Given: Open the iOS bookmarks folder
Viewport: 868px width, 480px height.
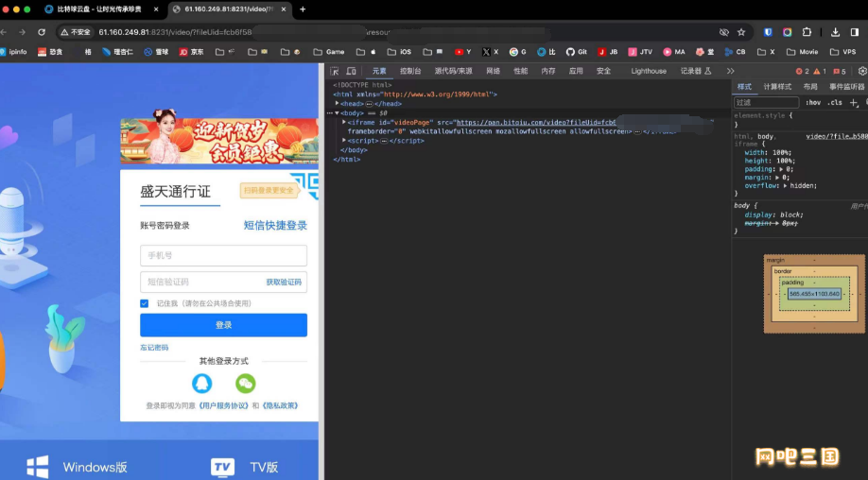Looking at the screenshot, I should 399,52.
